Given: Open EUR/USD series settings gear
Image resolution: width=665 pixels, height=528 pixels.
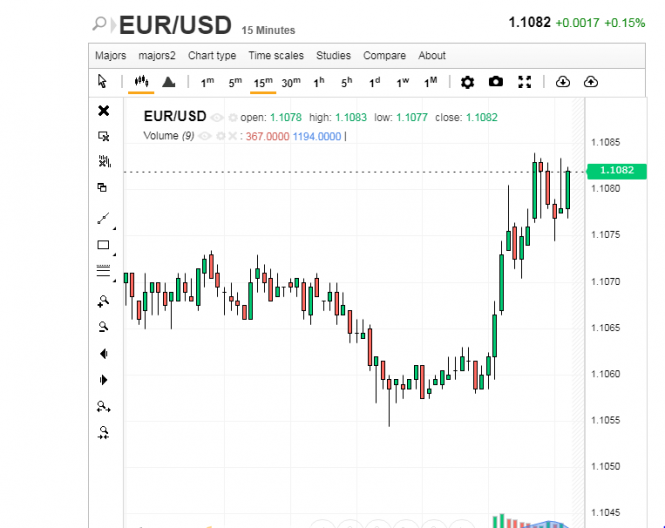Looking at the screenshot, I should click(x=233, y=117).
